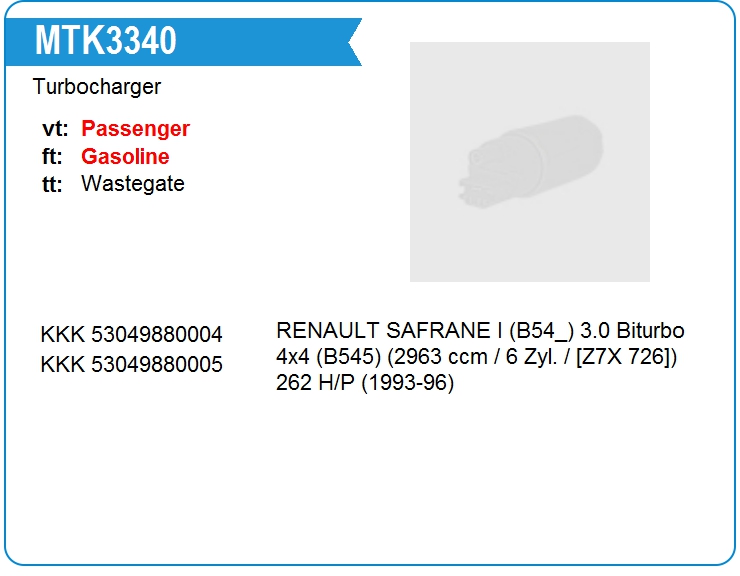Click the 4x4 (B545) engine details line
This screenshot has height=576, width=740.
(x=476, y=356)
